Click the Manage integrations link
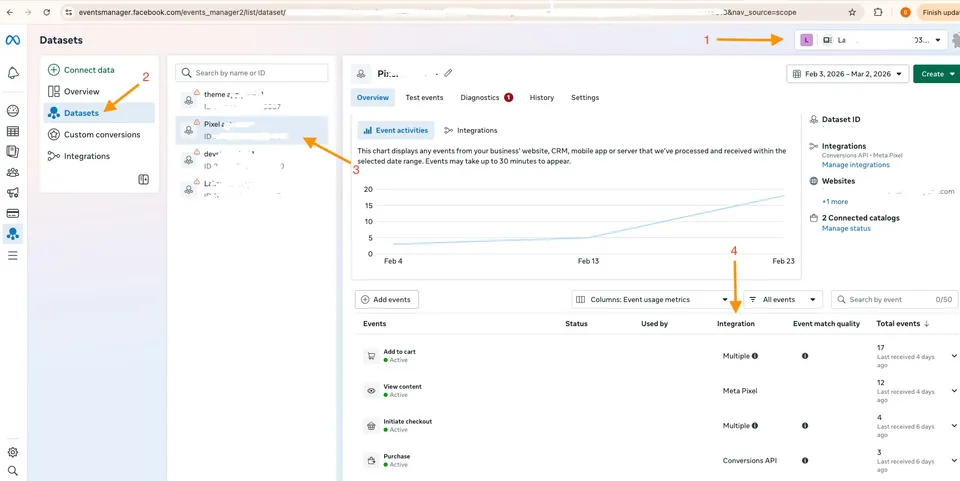 (855, 165)
